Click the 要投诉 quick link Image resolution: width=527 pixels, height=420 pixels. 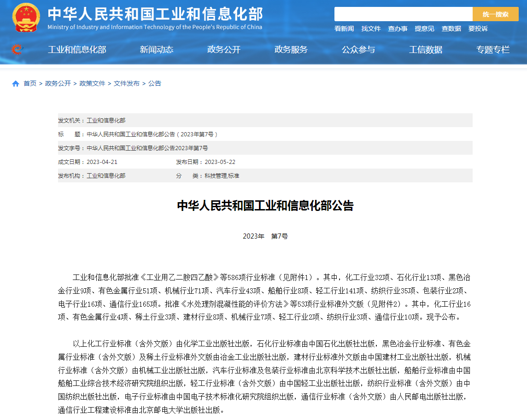(x=478, y=29)
